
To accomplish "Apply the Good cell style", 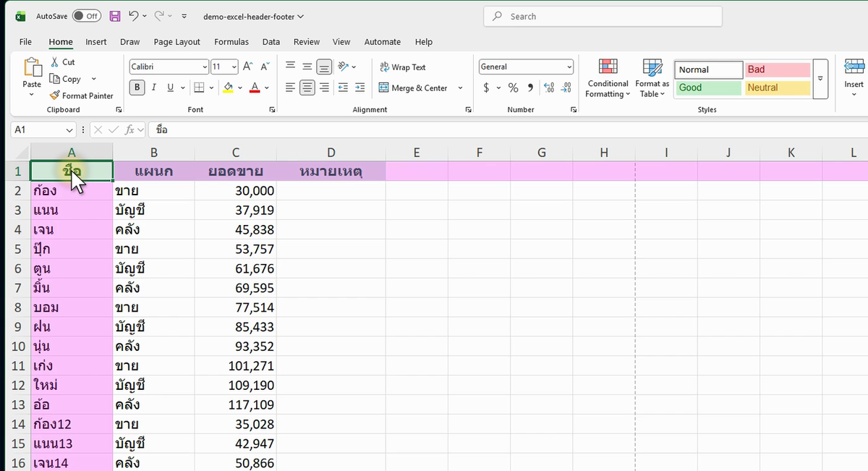I will click(x=709, y=88).
